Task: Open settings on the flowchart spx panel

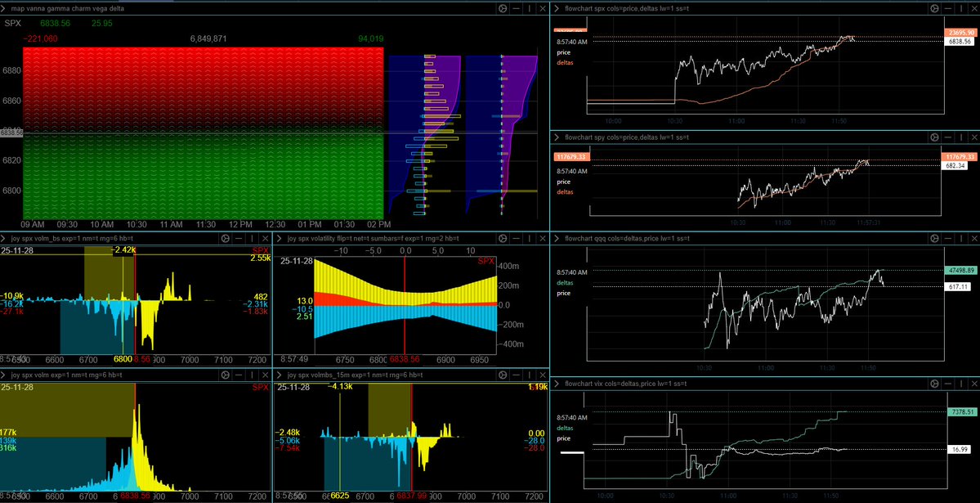Action: coord(934,8)
